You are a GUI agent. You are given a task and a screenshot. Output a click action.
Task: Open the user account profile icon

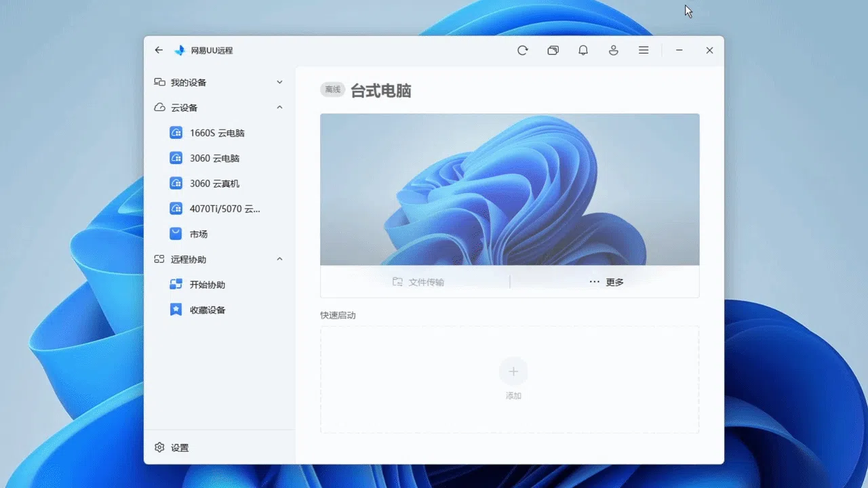click(x=614, y=50)
